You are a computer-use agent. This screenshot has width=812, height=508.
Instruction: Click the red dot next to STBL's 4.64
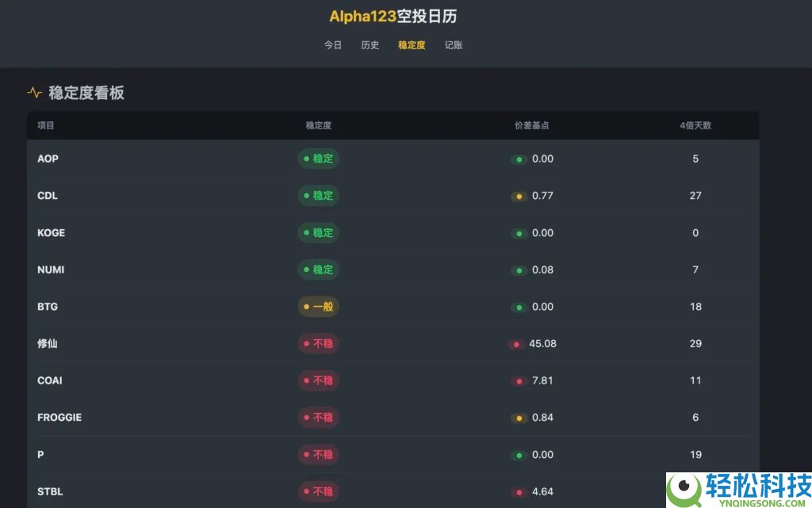click(519, 491)
